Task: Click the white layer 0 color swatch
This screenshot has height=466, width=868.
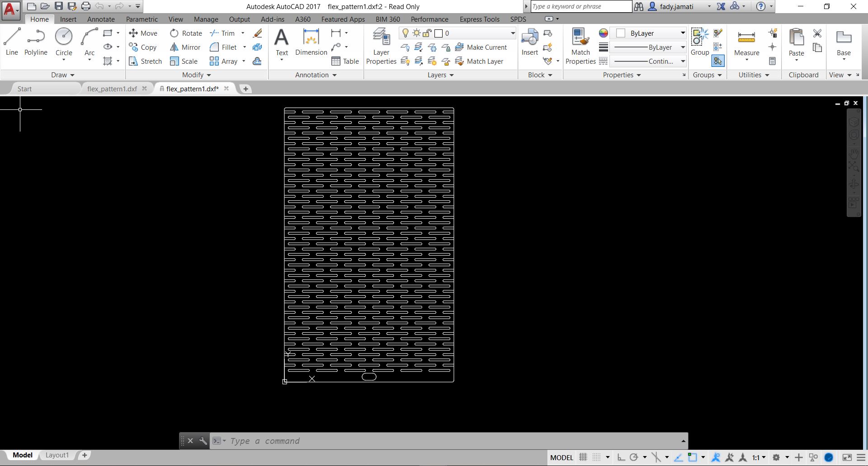Action: [439, 33]
